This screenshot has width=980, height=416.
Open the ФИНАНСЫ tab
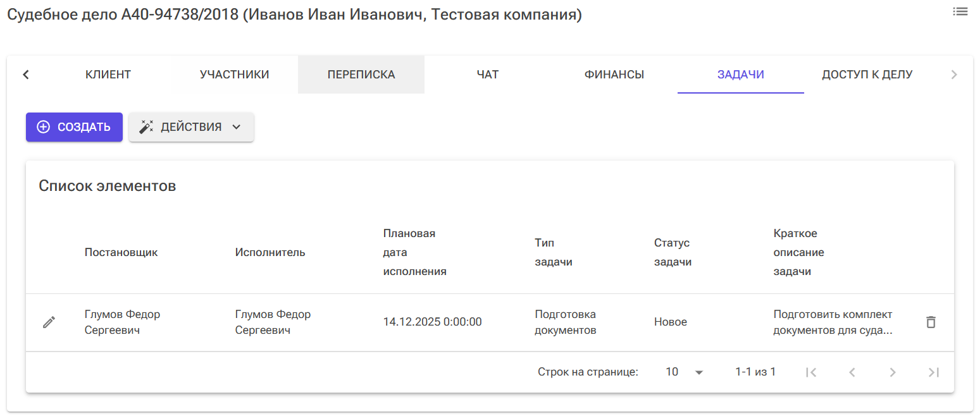[613, 74]
